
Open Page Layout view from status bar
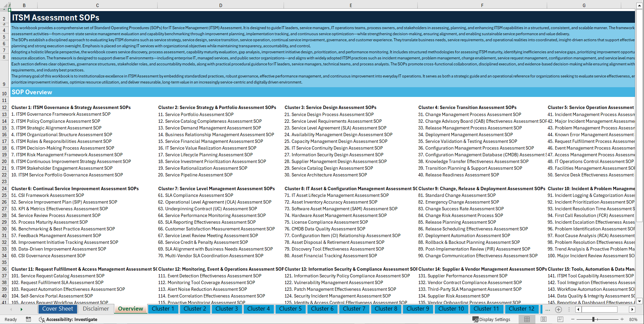544,319
